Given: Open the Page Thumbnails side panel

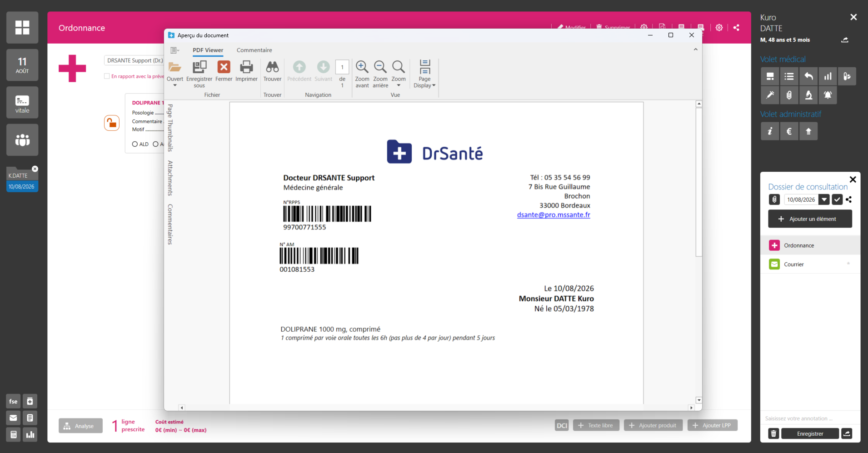Looking at the screenshot, I should tap(170, 128).
